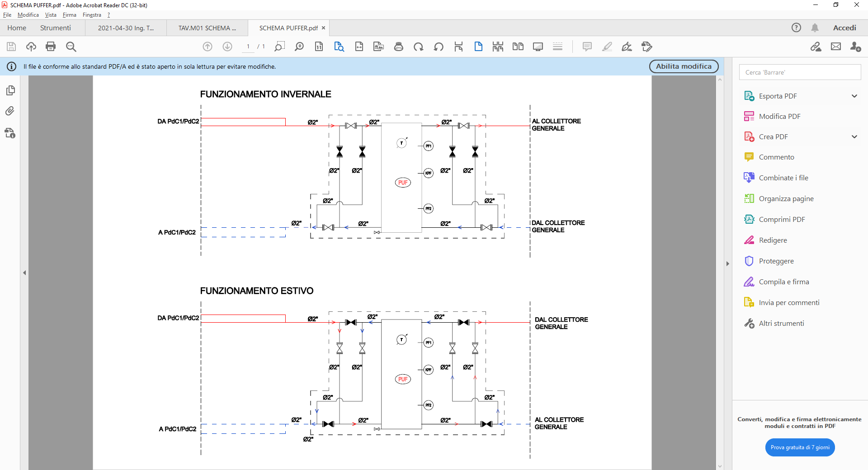Viewport: 868px width, 470px height.
Task: Click the fit width icon
Action: 359,47
